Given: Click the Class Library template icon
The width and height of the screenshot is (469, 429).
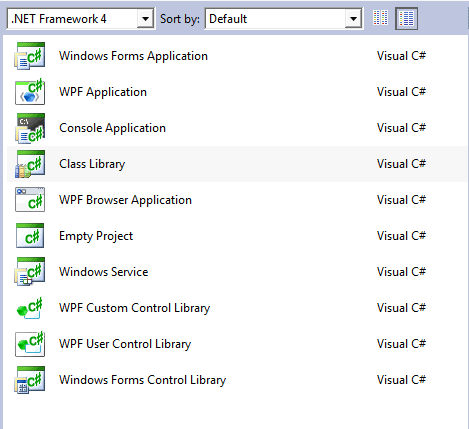Looking at the screenshot, I should pyautogui.click(x=30, y=164).
